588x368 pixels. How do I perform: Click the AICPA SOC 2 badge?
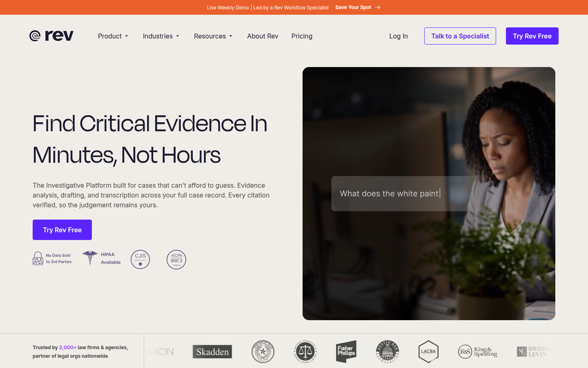176,259
